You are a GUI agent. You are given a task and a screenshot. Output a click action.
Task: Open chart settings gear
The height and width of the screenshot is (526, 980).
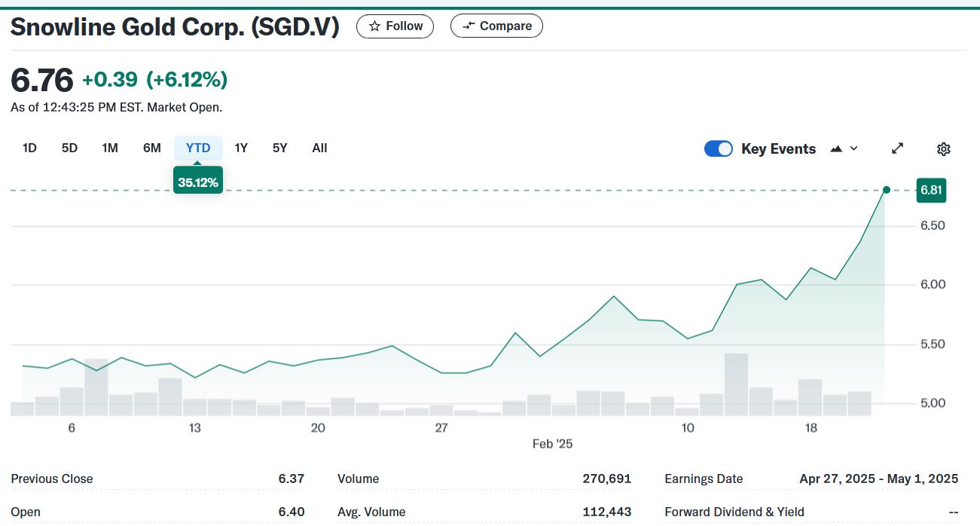943,148
